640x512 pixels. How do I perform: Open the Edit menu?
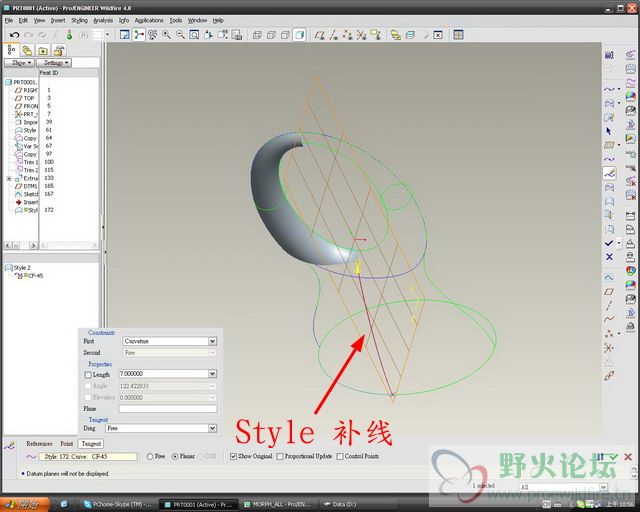23,20
